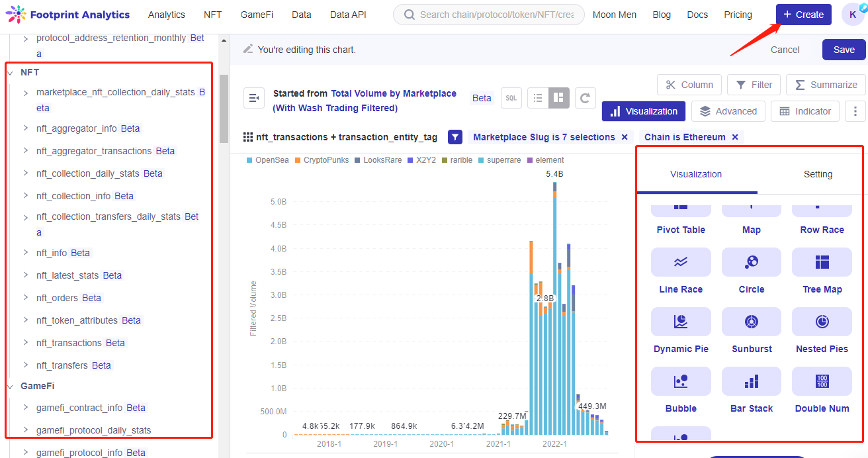Screen dimensions: 868x458
Task: Open the Sunburst chart option
Action: tap(751, 322)
